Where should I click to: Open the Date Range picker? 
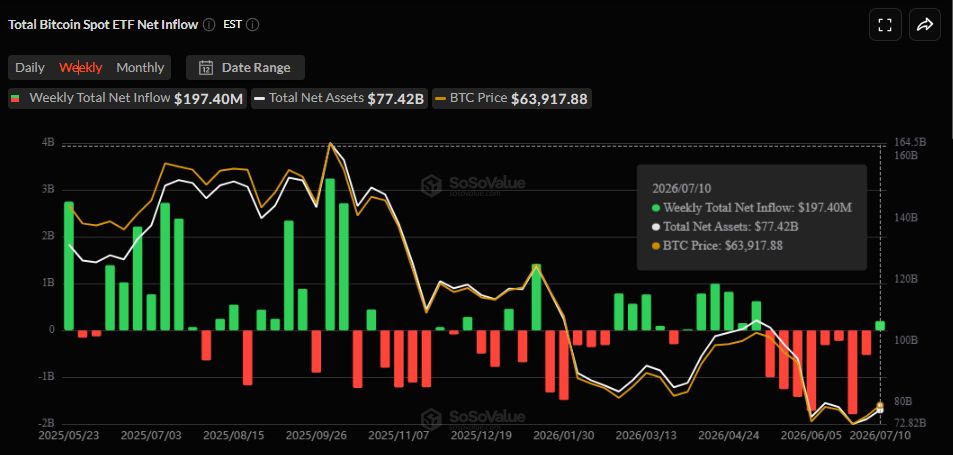(x=246, y=67)
